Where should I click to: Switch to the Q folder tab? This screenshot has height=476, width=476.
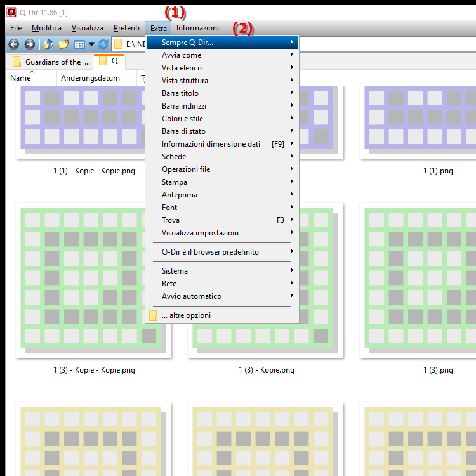(109, 62)
